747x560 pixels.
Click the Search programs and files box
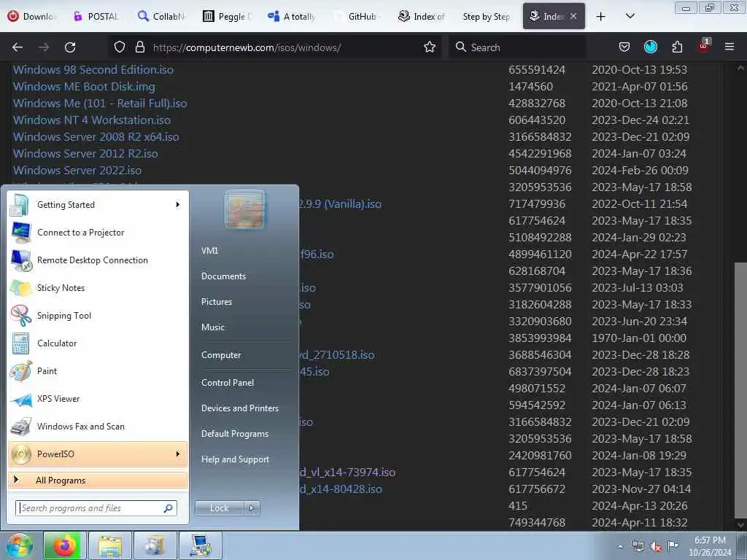(96, 508)
